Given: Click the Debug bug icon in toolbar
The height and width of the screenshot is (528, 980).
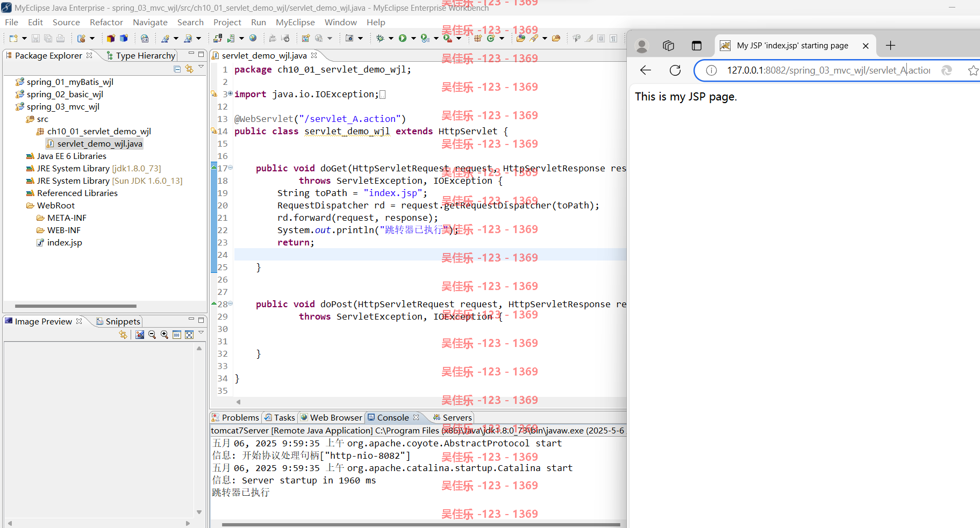Looking at the screenshot, I should (x=380, y=38).
